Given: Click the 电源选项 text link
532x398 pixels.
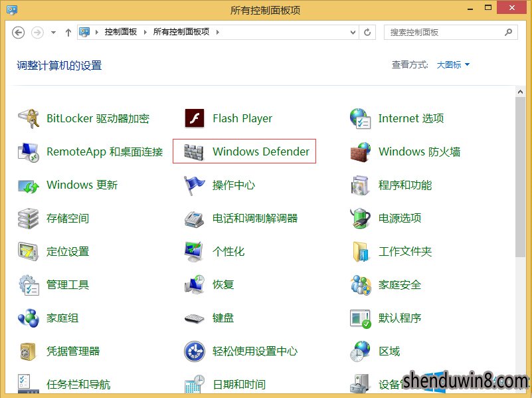Looking at the screenshot, I should (x=400, y=218).
